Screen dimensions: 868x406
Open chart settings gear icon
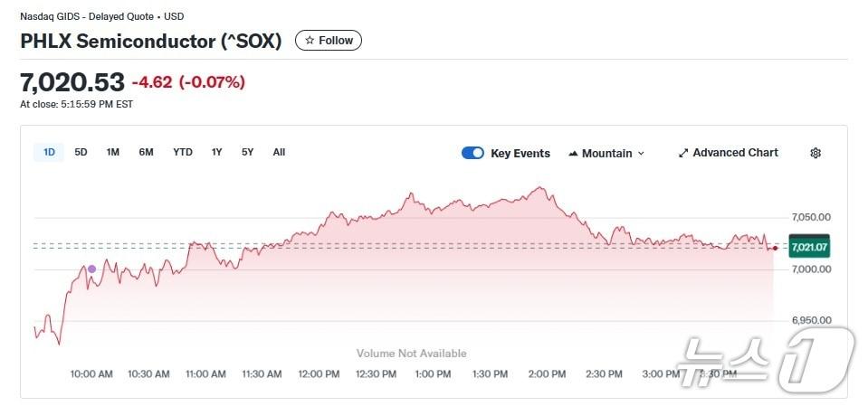(816, 153)
